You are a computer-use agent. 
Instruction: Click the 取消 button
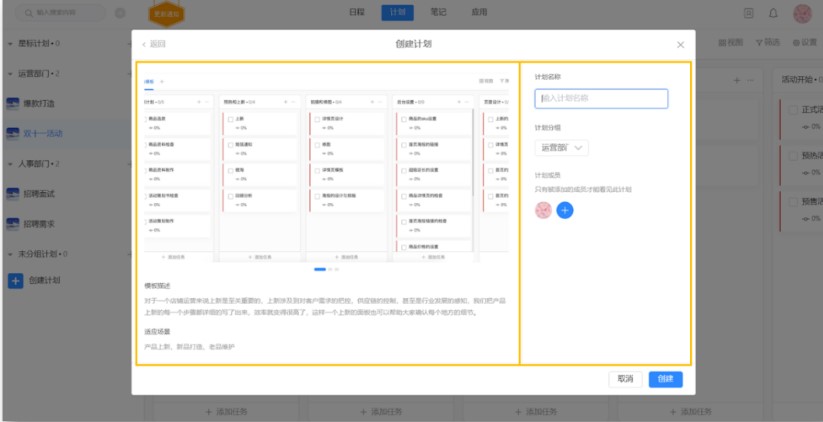(x=624, y=379)
